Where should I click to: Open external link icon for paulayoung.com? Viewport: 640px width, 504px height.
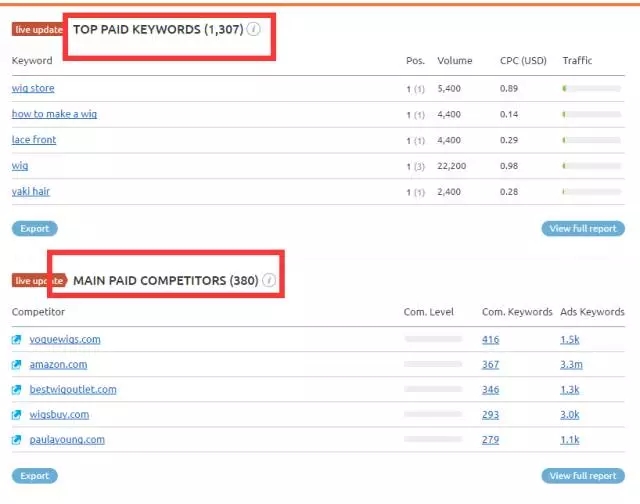[16, 440]
